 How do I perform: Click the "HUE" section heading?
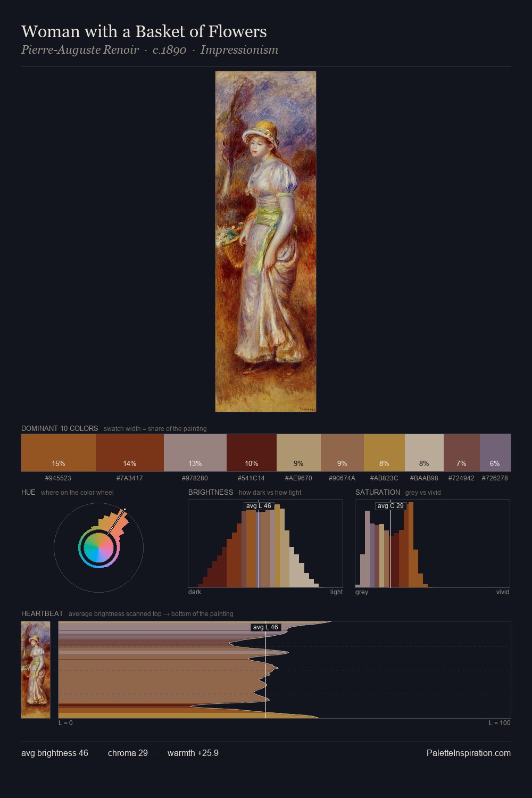coord(28,492)
